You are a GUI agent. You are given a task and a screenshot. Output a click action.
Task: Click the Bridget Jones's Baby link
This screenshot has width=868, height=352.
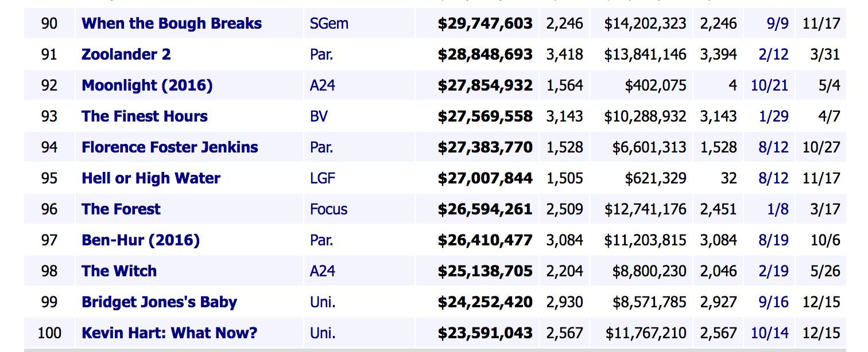tap(159, 302)
